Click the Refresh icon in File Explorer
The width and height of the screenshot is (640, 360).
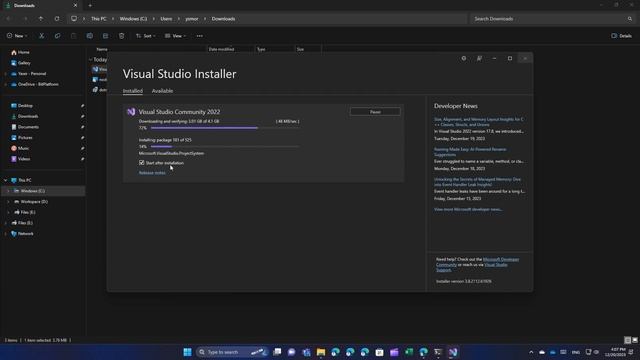tap(57, 19)
